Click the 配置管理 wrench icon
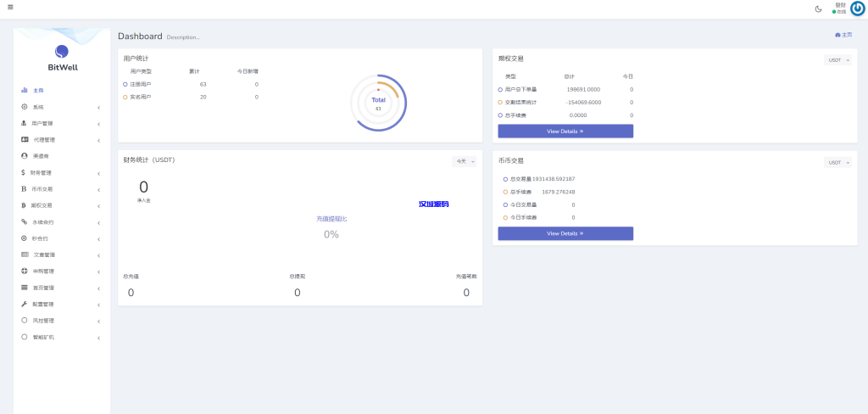Viewport: 868px width, 414px height. tap(25, 304)
